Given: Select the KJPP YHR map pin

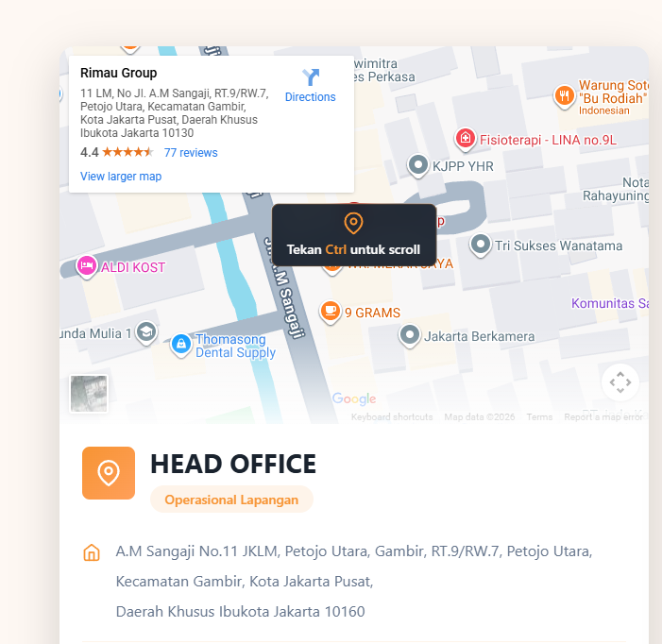Looking at the screenshot, I should tap(418, 166).
